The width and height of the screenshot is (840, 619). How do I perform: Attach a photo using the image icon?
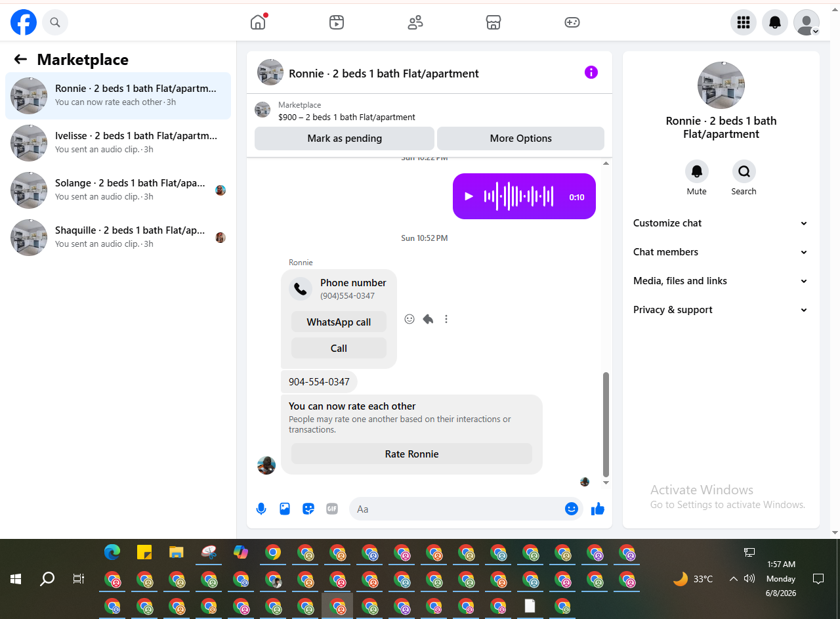(285, 509)
